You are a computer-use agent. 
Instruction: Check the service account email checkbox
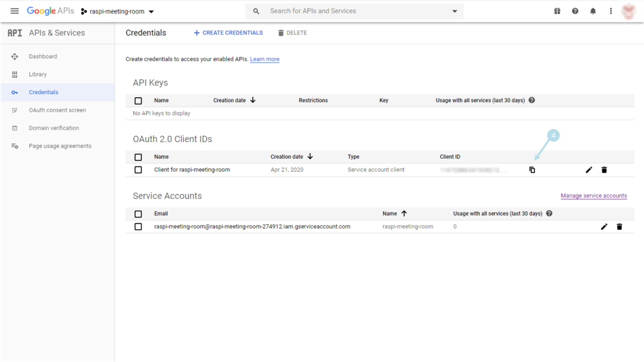138,226
